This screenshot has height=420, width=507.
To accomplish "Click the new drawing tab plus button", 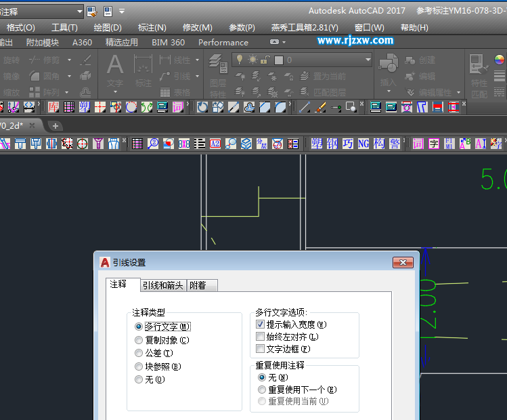I will (x=56, y=125).
